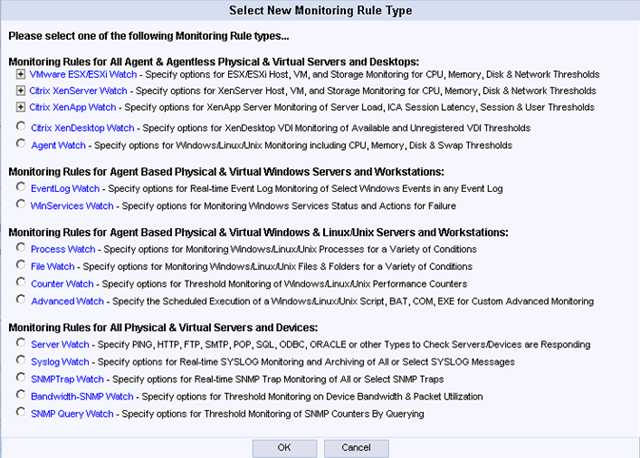The width and height of the screenshot is (640, 458).
Task: Select the Process Watch radio button
Action: 21,247
